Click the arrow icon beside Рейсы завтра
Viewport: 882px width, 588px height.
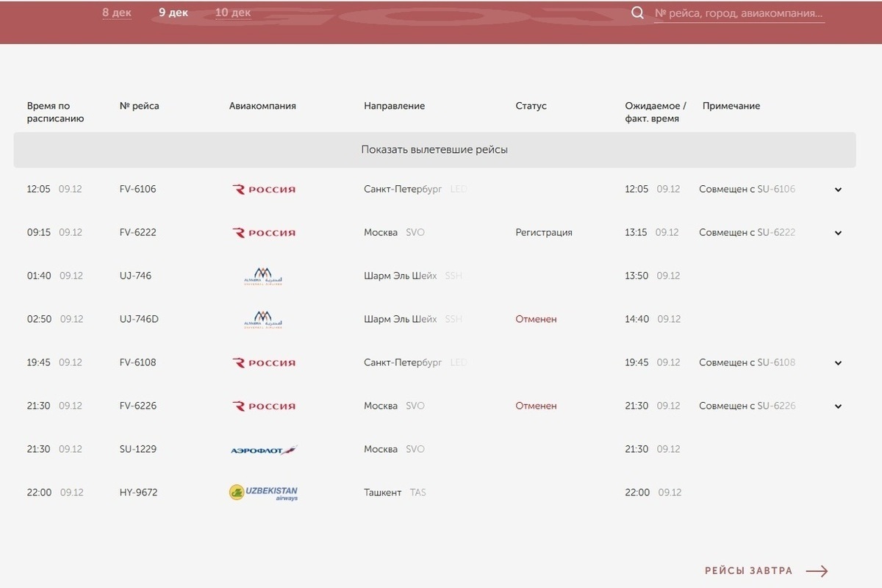817,571
